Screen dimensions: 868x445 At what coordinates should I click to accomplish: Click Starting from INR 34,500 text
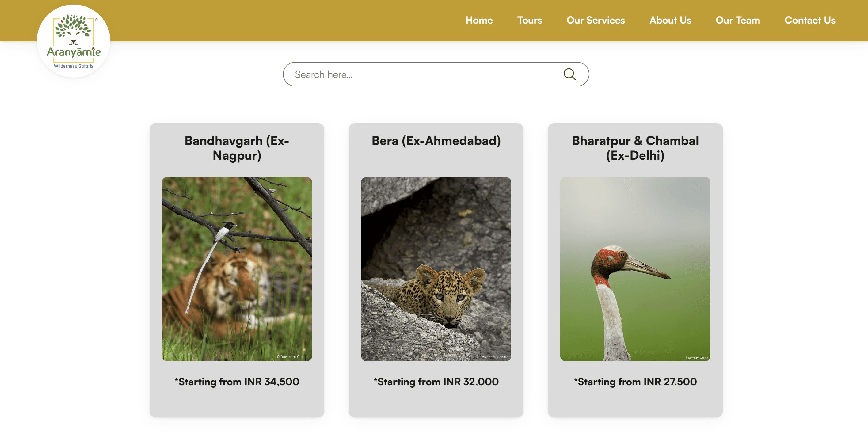click(x=237, y=382)
